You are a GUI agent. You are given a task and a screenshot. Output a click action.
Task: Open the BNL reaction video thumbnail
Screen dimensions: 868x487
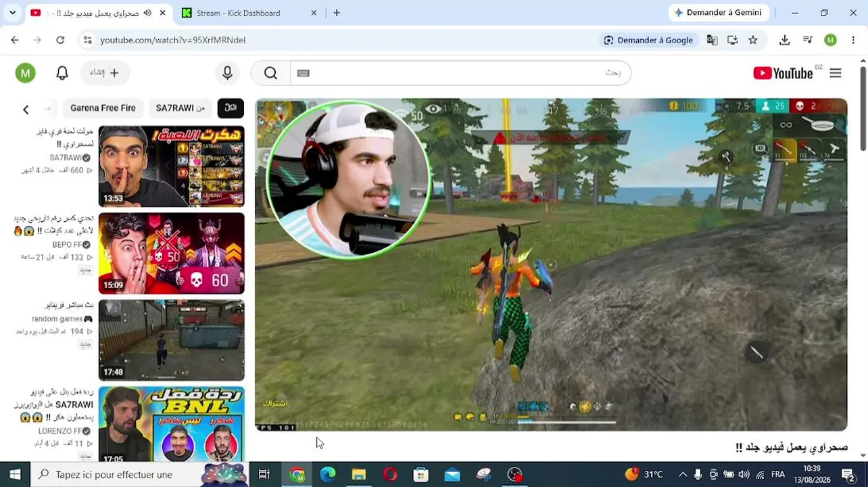(x=172, y=424)
